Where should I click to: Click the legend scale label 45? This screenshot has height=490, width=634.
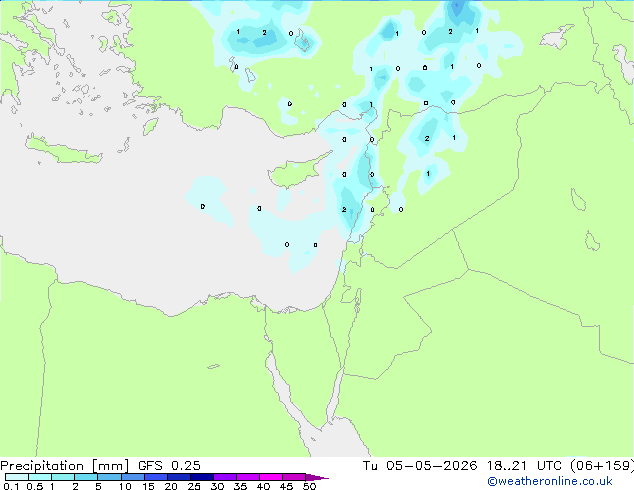[x=286, y=486]
